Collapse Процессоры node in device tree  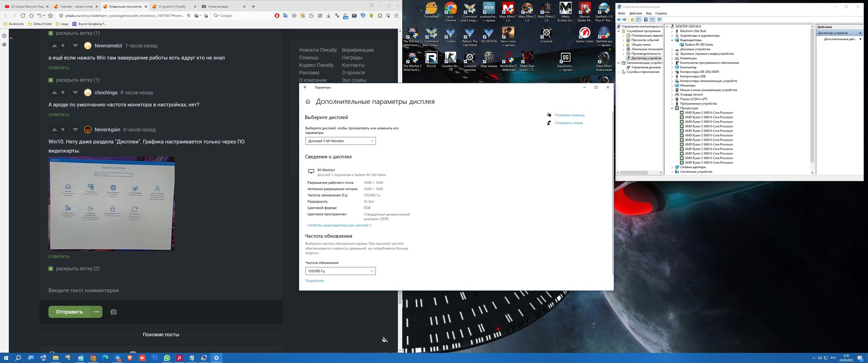(672, 108)
